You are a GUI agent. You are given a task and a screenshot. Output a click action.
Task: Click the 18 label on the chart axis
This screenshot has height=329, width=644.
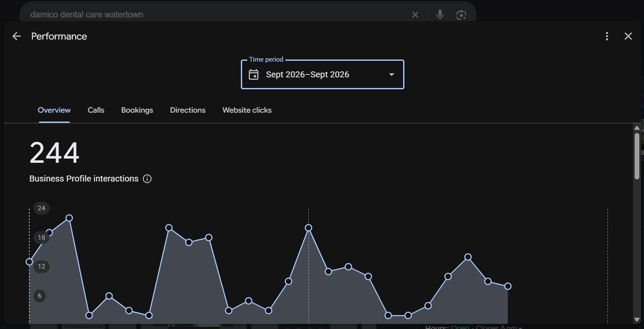click(41, 238)
